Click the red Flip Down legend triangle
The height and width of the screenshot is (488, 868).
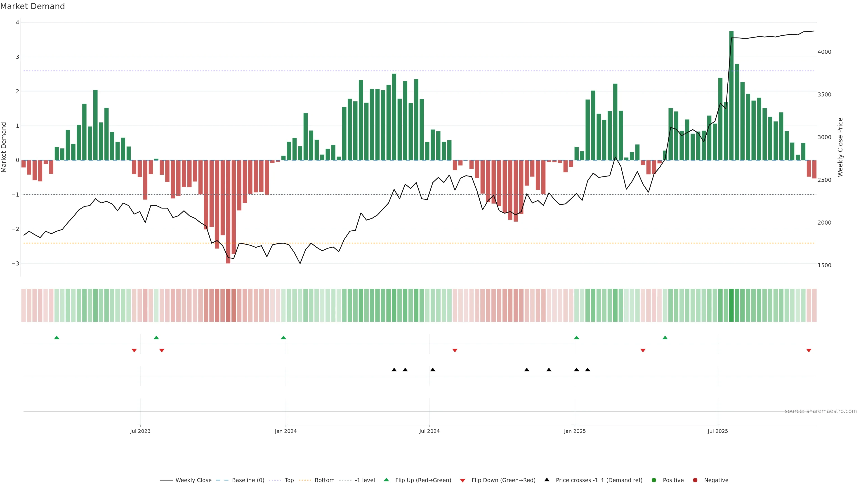click(x=463, y=481)
